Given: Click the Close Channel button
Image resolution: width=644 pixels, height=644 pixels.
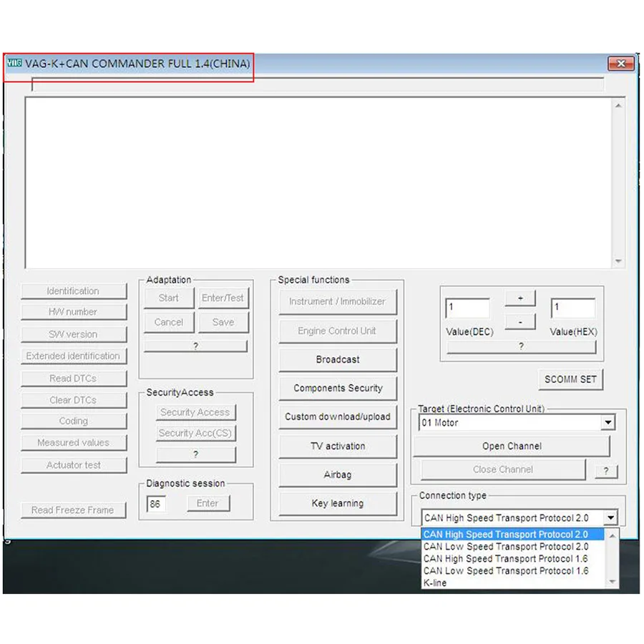Looking at the screenshot, I should point(503,469).
